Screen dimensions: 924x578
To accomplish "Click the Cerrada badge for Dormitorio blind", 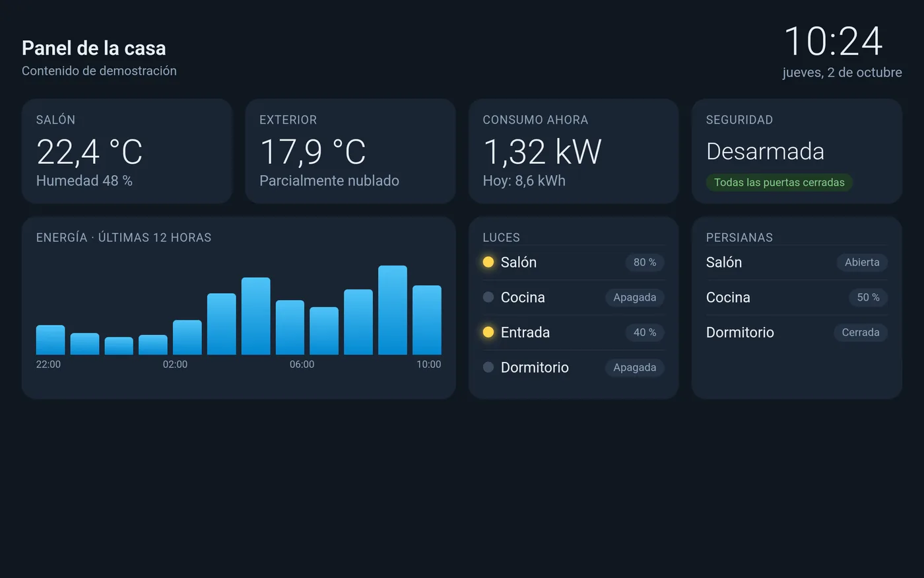I will click(861, 332).
